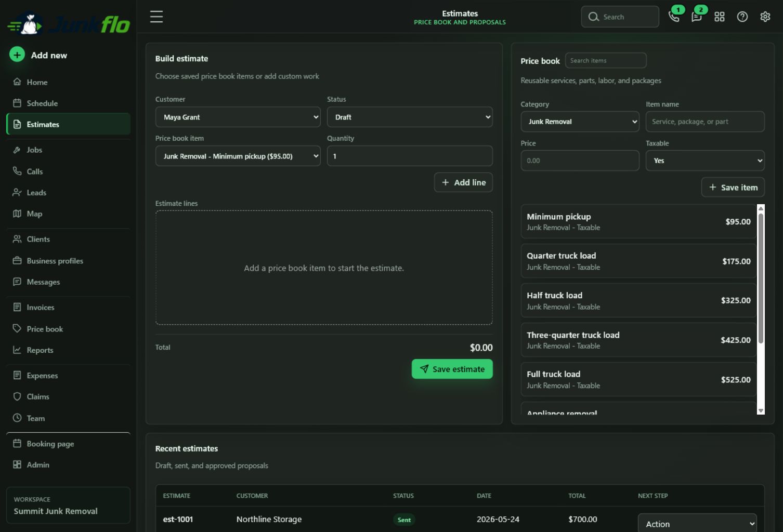This screenshot has width=783, height=532.
Task: Open Team clock icon
Action: (17, 418)
